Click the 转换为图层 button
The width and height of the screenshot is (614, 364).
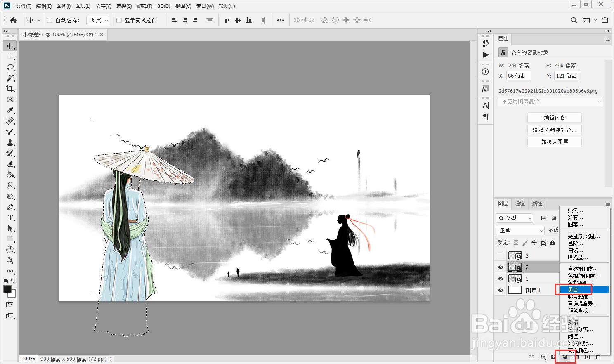tap(555, 142)
